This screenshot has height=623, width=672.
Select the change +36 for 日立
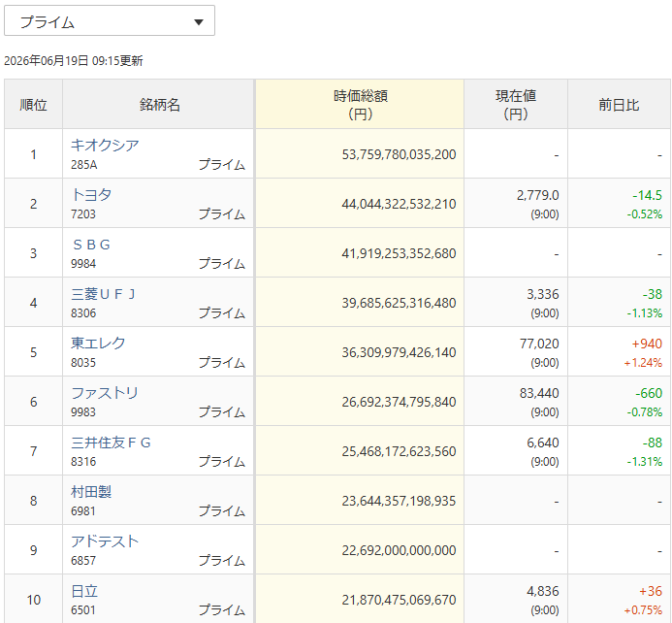pos(651,591)
